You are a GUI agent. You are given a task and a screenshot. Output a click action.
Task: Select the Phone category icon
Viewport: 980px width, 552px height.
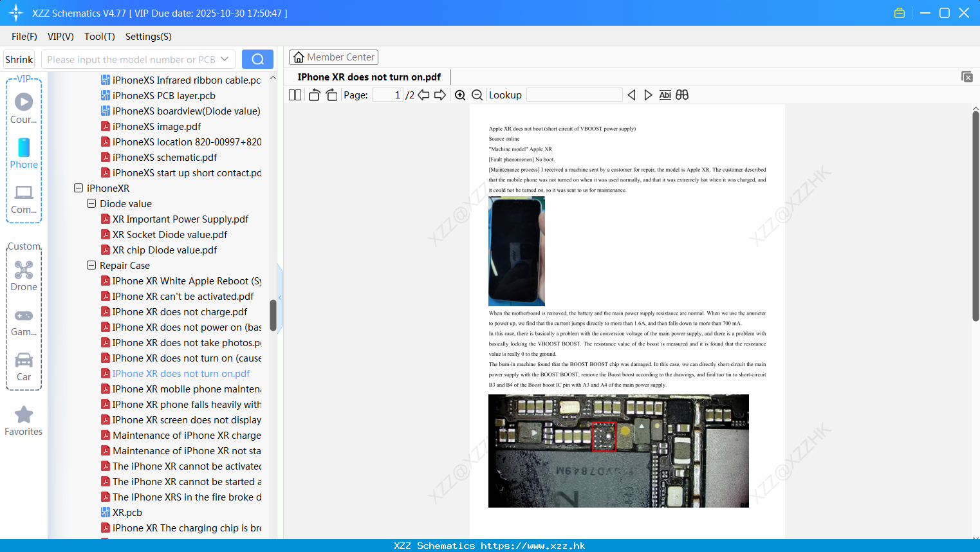[x=24, y=154]
